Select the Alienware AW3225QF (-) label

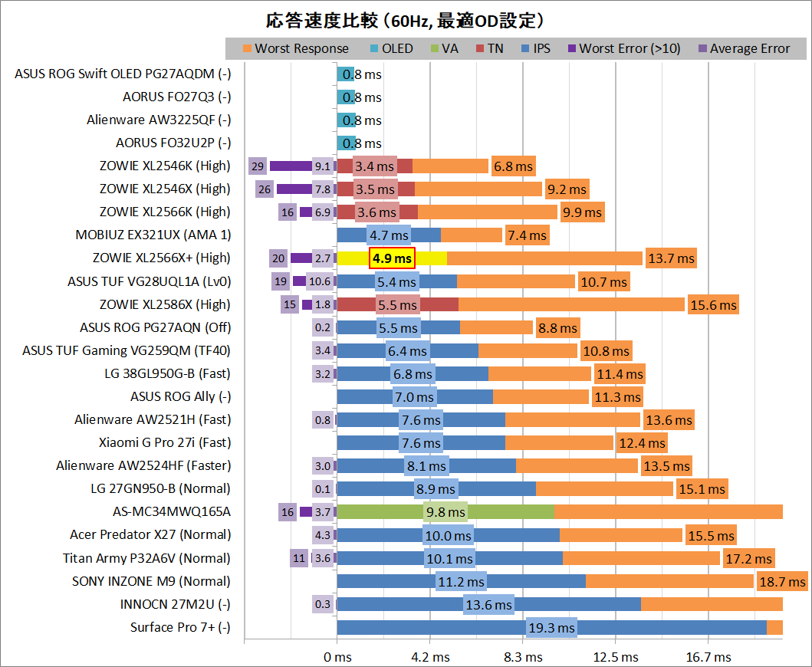point(159,120)
